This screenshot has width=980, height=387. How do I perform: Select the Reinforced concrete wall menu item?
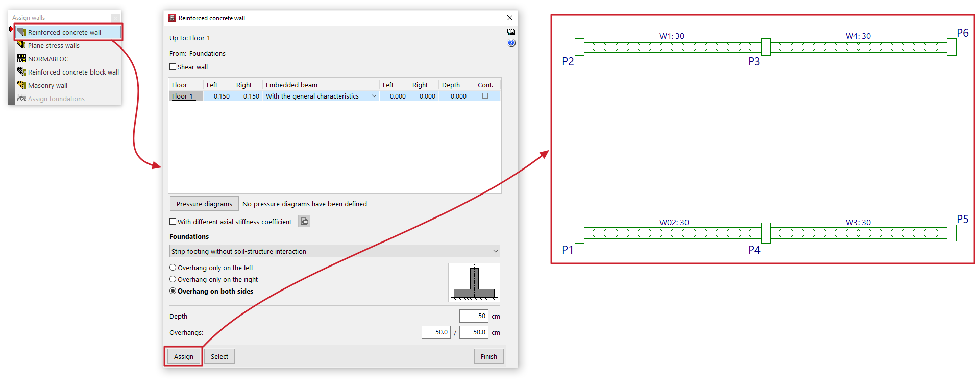[x=68, y=32]
